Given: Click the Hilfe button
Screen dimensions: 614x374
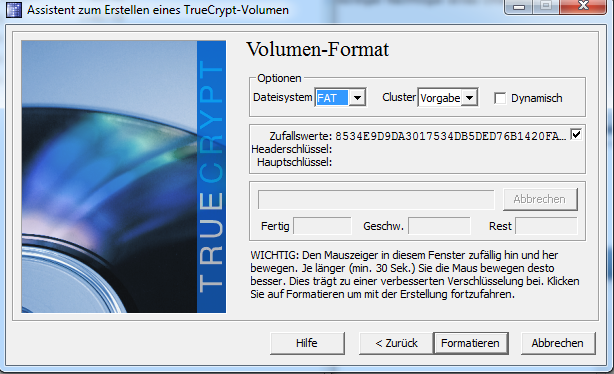Looking at the screenshot, I should (307, 343).
